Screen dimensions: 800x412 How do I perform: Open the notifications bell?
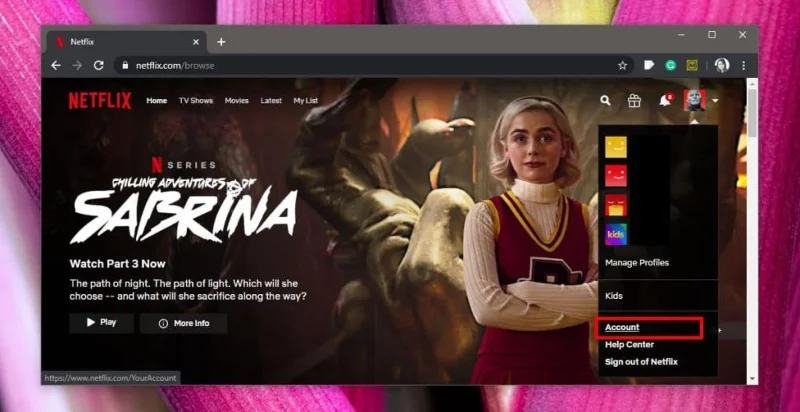(x=665, y=100)
